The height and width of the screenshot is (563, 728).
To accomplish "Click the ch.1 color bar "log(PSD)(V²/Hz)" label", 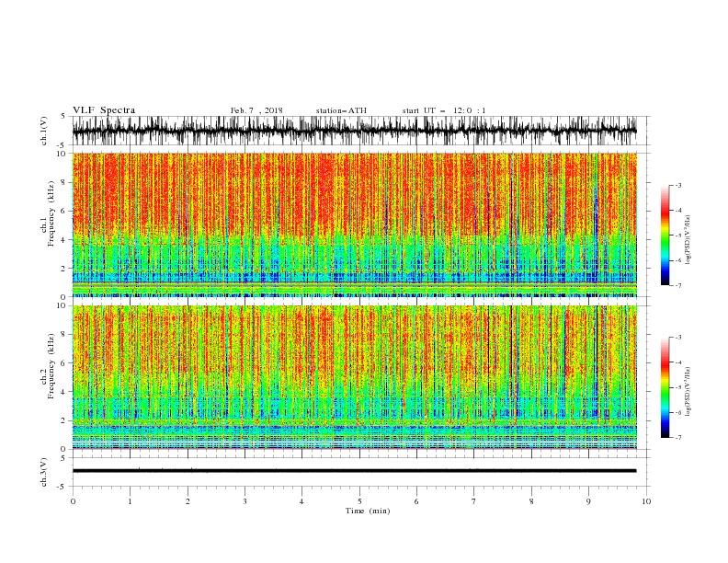I will [688, 240].
